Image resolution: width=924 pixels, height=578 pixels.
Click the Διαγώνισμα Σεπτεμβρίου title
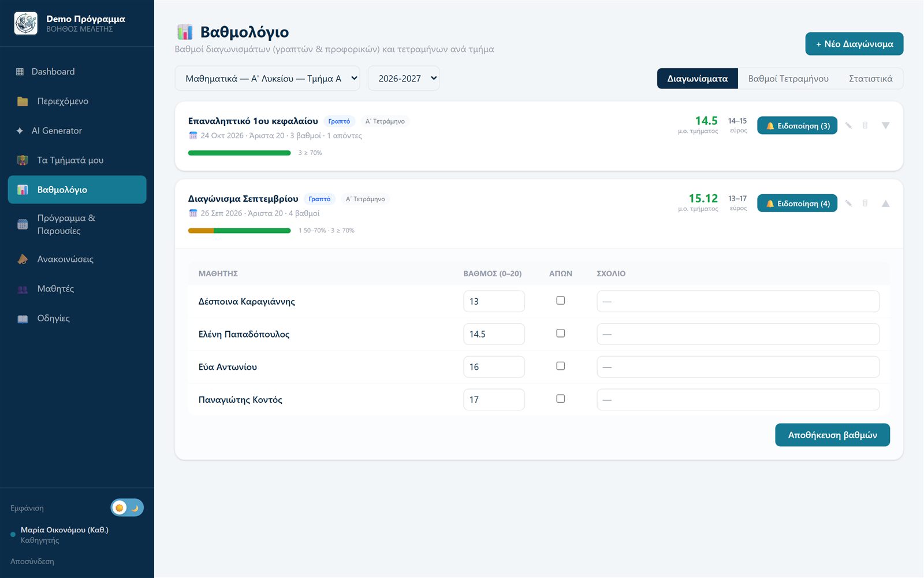coord(243,198)
